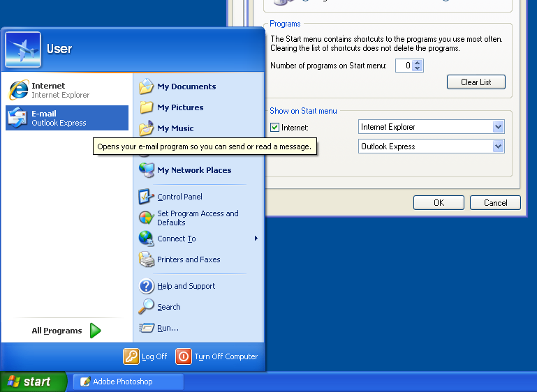The width and height of the screenshot is (537, 392).
Task: Click the Internet Explorer icon in Start menu
Action: point(18,90)
